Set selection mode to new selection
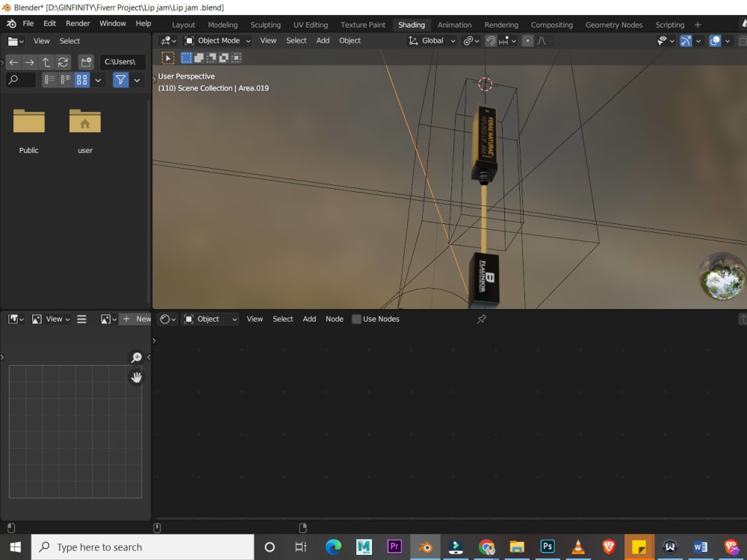The width and height of the screenshot is (747, 560). tap(186, 58)
